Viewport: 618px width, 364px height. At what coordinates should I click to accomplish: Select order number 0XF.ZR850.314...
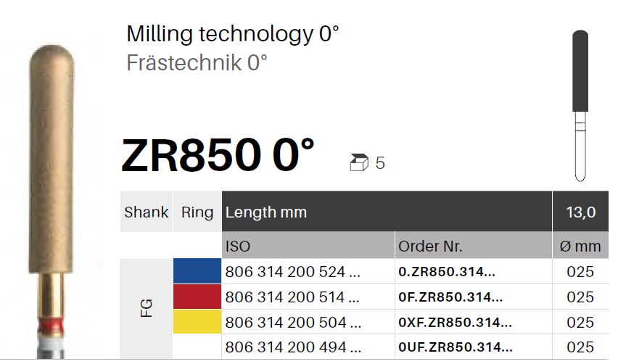click(x=455, y=322)
